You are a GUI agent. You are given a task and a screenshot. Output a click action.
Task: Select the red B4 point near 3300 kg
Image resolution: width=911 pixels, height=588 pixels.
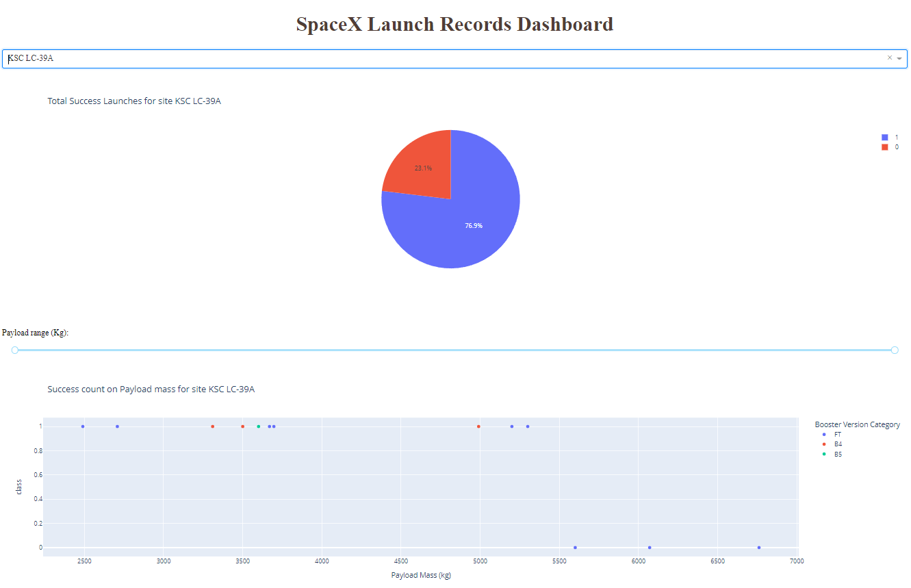pos(213,426)
